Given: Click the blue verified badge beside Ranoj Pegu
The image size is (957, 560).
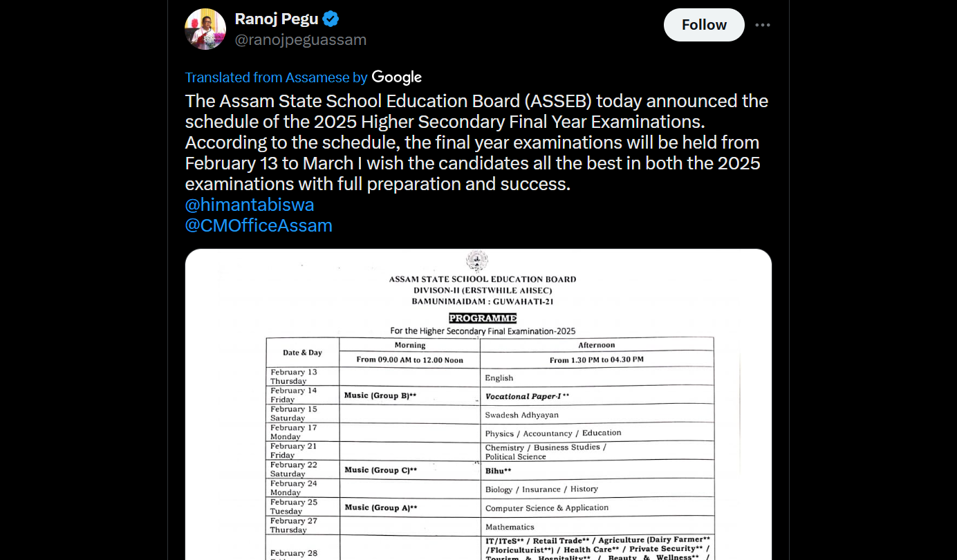Looking at the screenshot, I should point(331,19).
